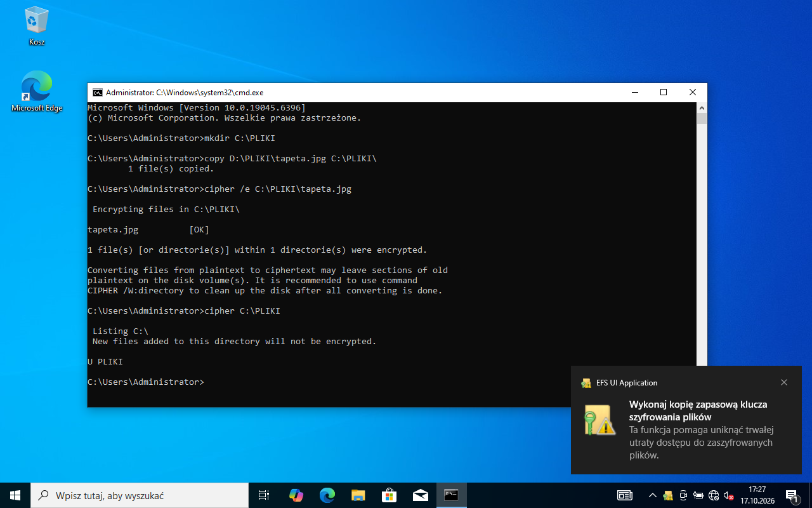812x508 pixels.
Task: Click the taskbar search box
Action: point(140,495)
